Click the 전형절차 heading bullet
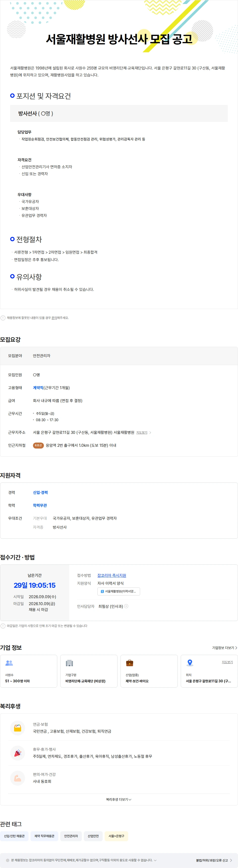Screen dimensions: 238x868 tap(12, 239)
